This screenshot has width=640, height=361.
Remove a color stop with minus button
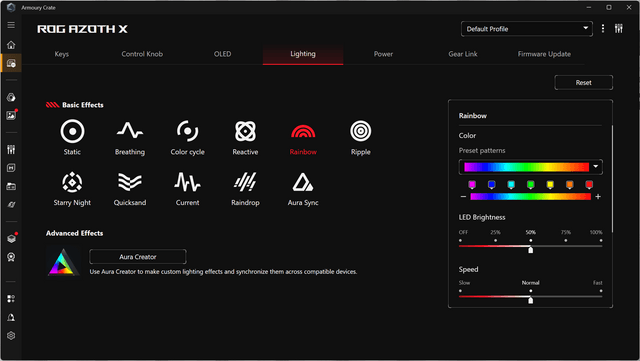(463, 196)
